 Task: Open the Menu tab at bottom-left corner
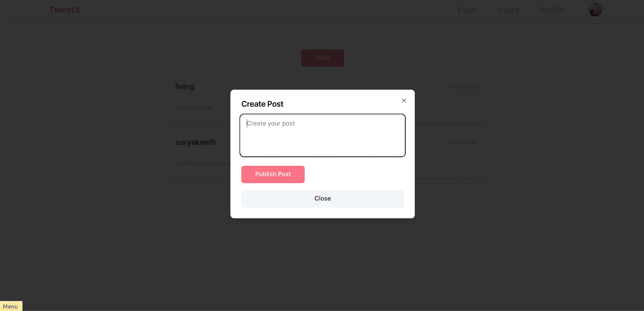(x=11, y=306)
